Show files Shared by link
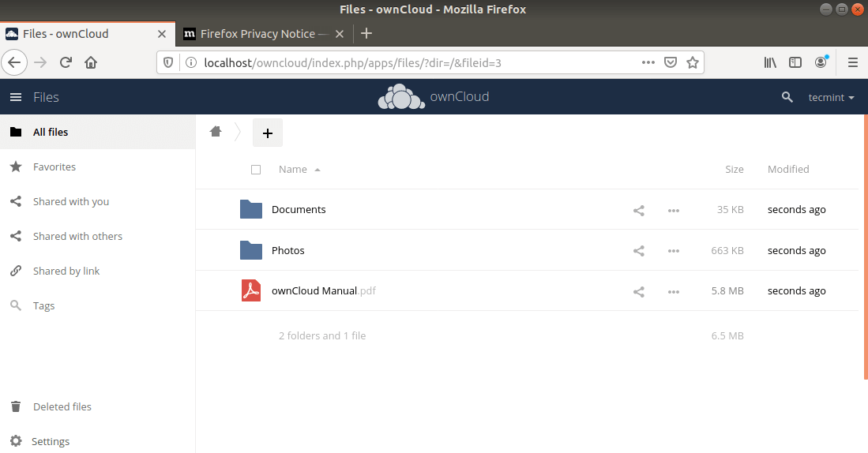This screenshot has width=868, height=453. point(97,271)
